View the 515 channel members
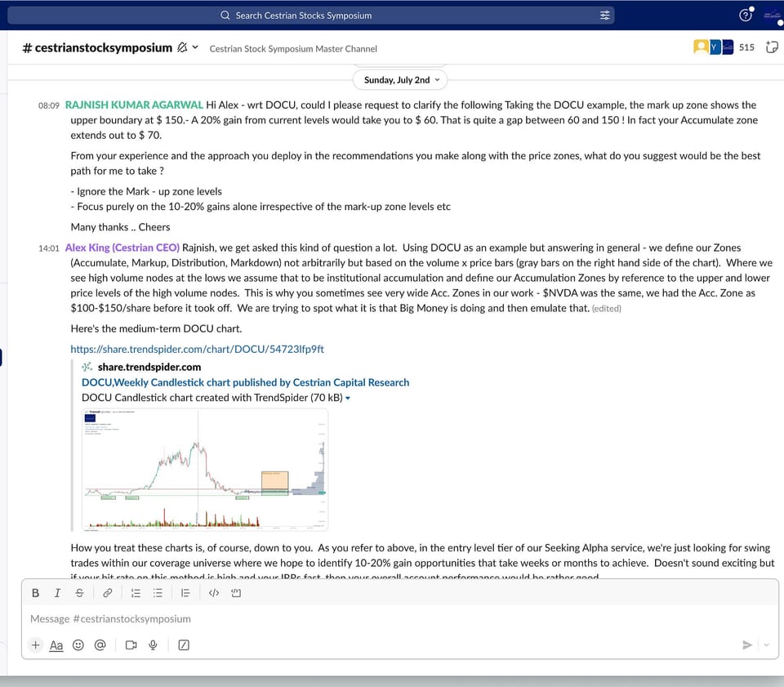The width and height of the screenshot is (784, 687). [x=724, y=47]
